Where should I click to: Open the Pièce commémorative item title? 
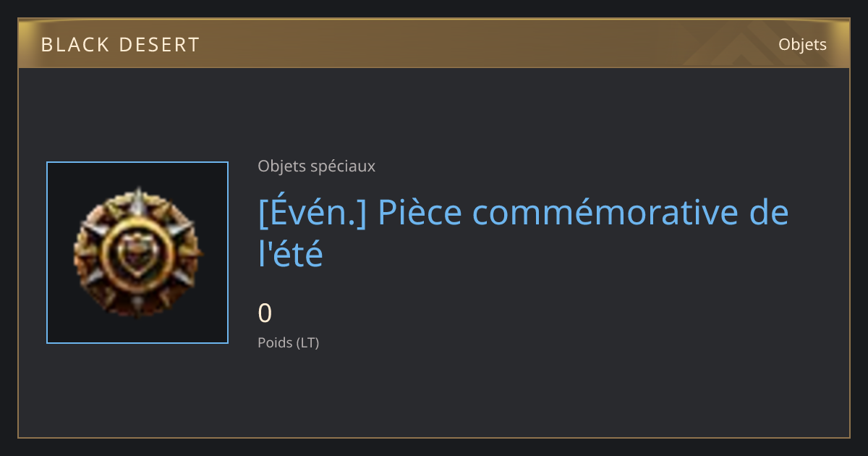523,233
